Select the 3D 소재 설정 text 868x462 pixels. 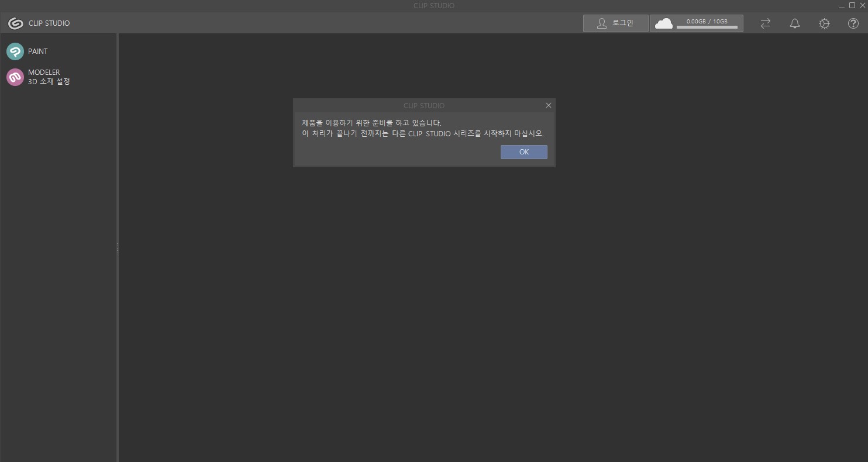click(x=49, y=82)
